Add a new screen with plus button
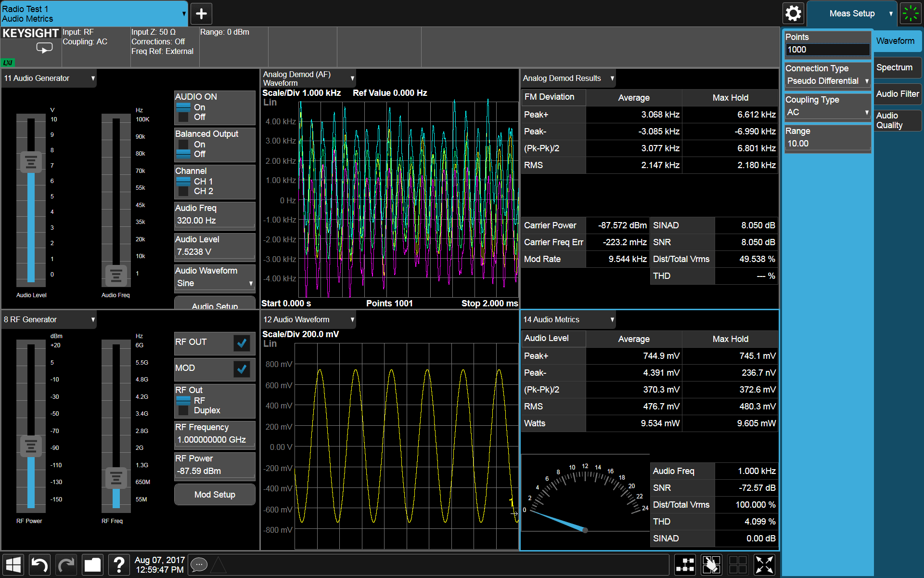 click(201, 13)
